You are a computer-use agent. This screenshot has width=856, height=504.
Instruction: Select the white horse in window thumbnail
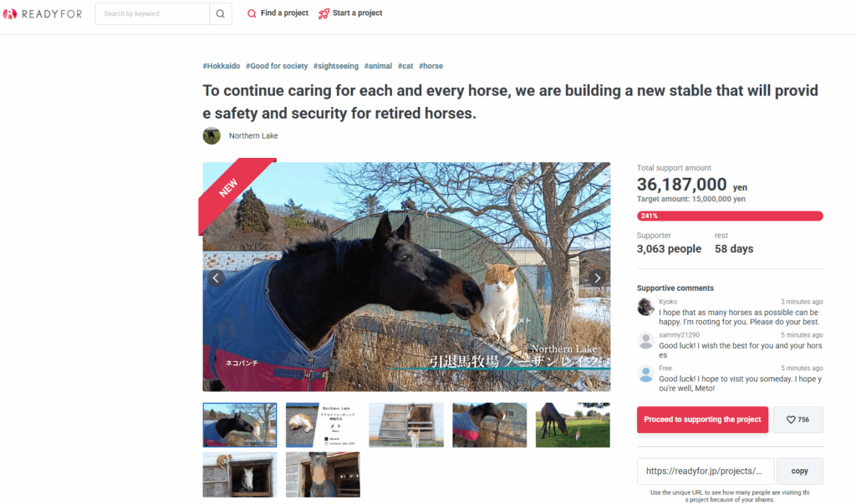(240, 475)
